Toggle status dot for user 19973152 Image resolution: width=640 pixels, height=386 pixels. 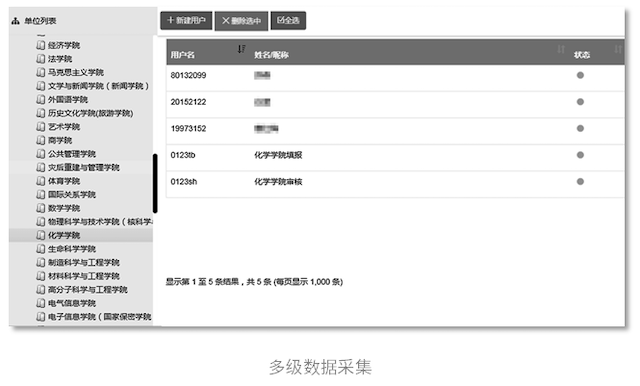pyautogui.click(x=580, y=128)
